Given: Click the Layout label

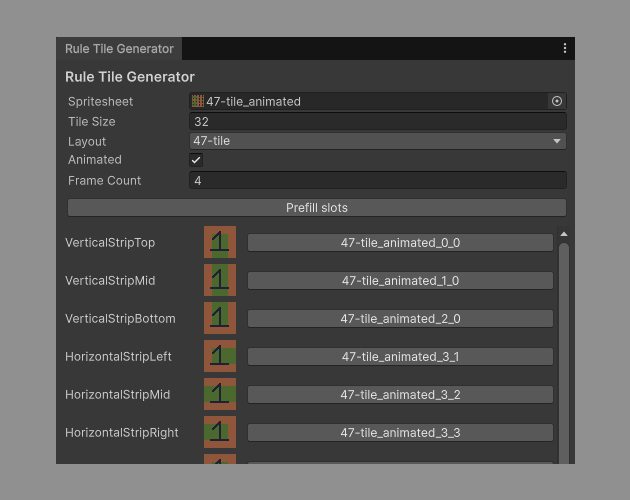Looking at the screenshot, I should coord(87,141).
